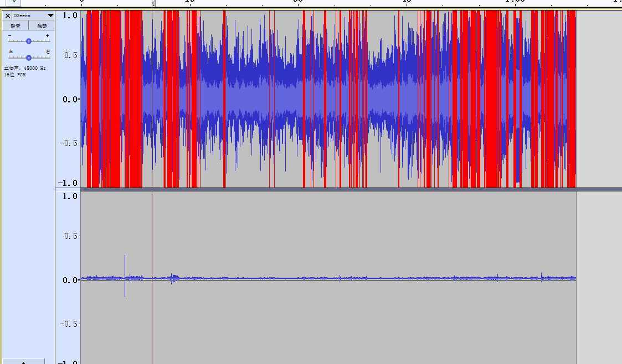This screenshot has height=364, width=622.
Task: Click the track gain slider handle
Action: click(x=29, y=41)
